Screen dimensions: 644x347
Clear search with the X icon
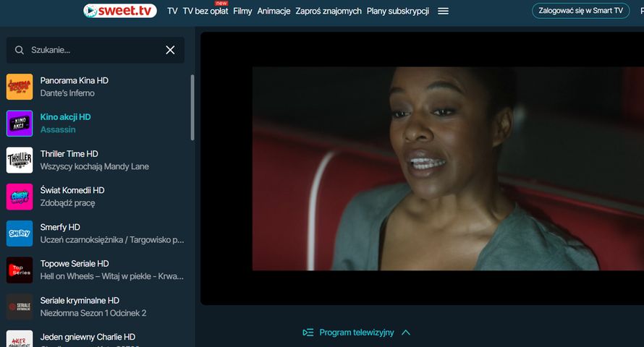(170, 50)
